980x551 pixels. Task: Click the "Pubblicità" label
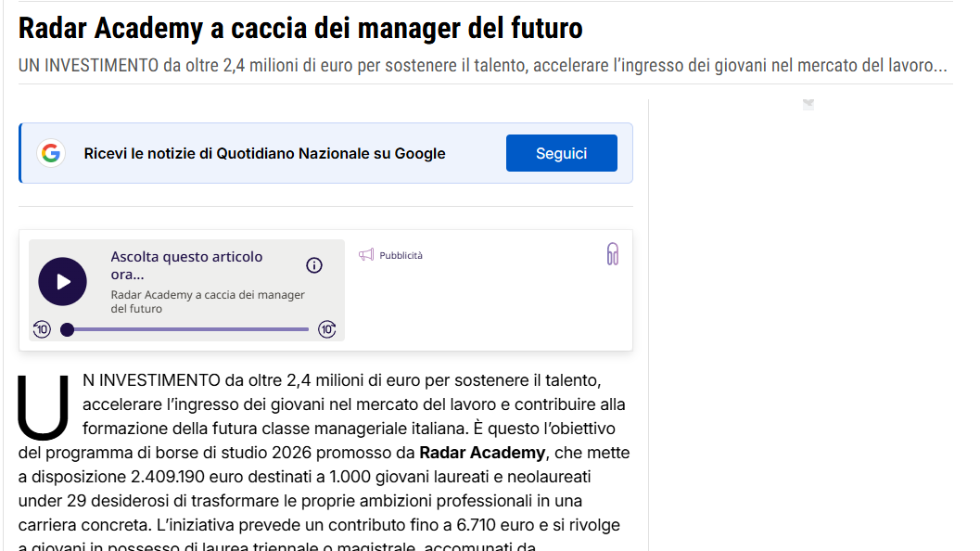pos(401,255)
